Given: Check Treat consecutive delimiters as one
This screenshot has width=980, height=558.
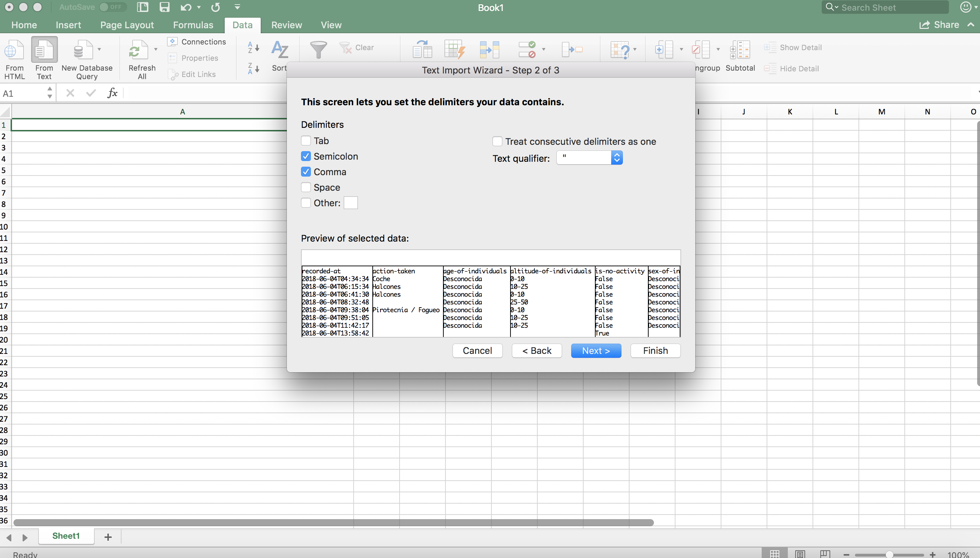Looking at the screenshot, I should 497,142.
